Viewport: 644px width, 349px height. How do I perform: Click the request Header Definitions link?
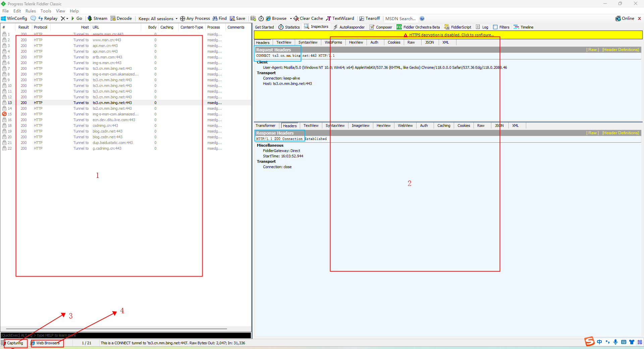[621, 50]
